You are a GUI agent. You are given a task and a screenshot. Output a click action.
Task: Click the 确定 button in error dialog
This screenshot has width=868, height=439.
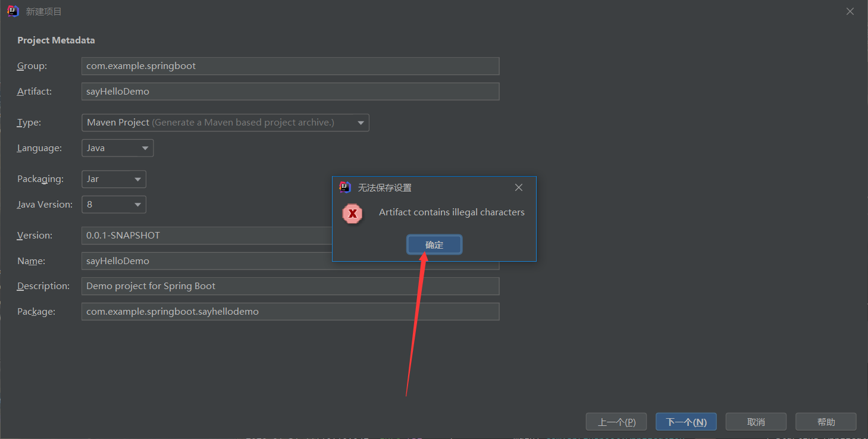434,244
